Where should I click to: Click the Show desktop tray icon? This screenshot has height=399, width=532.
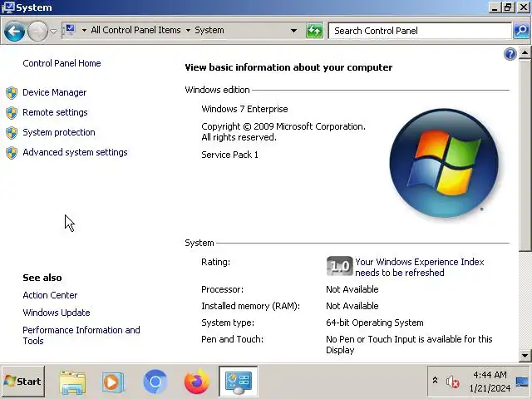click(x=522, y=382)
